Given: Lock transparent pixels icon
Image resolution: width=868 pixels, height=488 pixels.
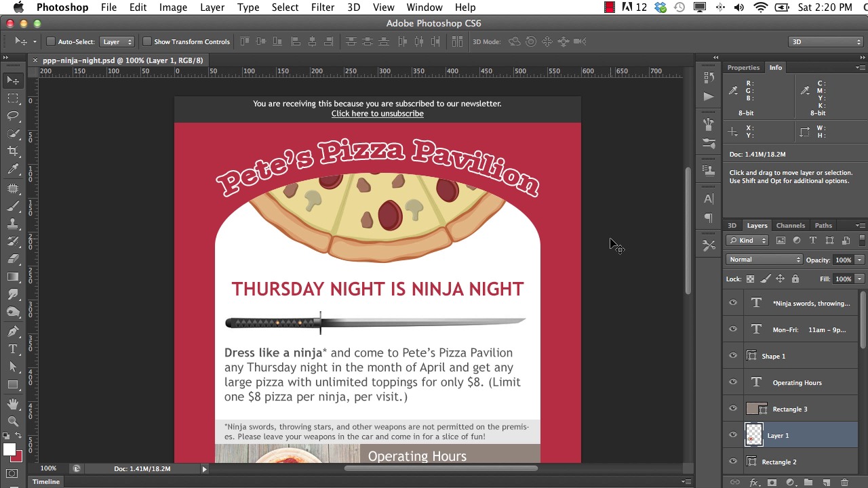Looking at the screenshot, I should tap(750, 279).
